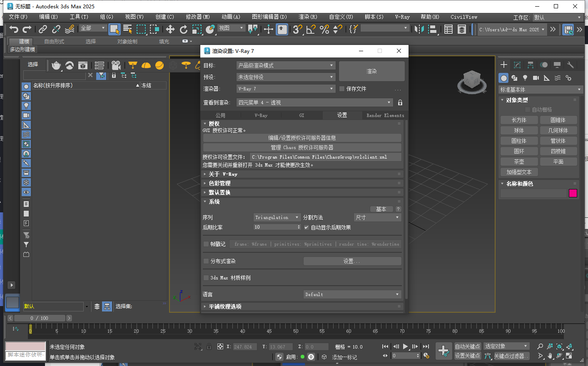Click the camera icon in the scene explorer toolbar
This screenshot has height=366, width=588.
click(x=117, y=65)
